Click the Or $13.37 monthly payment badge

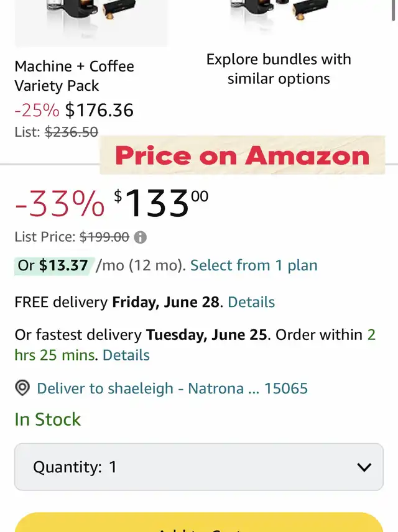(x=53, y=265)
